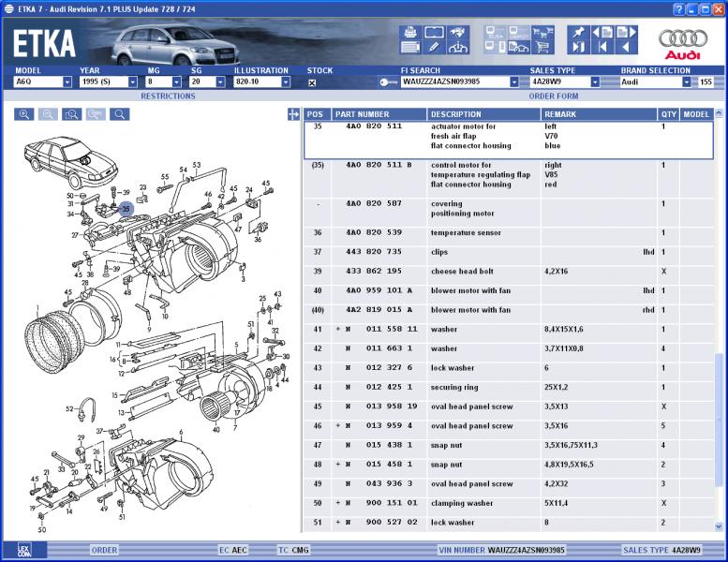Click the LexCom logo in status bar
The height and width of the screenshot is (562, 728).
[x=25, y=550]
